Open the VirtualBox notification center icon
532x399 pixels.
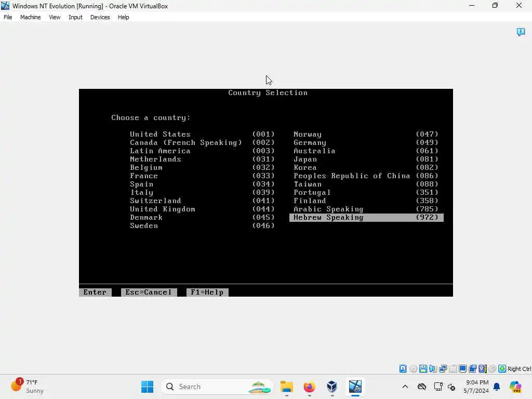coord(521,32)
